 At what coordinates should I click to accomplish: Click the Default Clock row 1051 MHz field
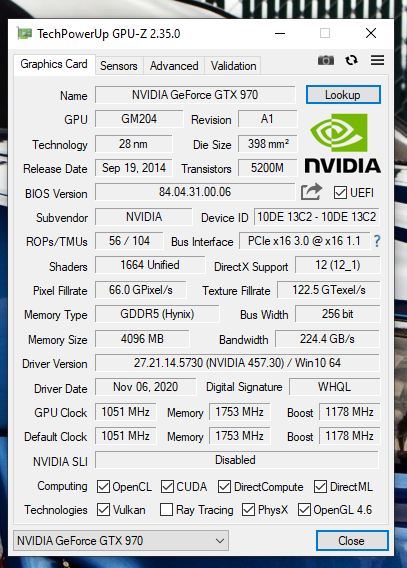click(x=126, y=436)
